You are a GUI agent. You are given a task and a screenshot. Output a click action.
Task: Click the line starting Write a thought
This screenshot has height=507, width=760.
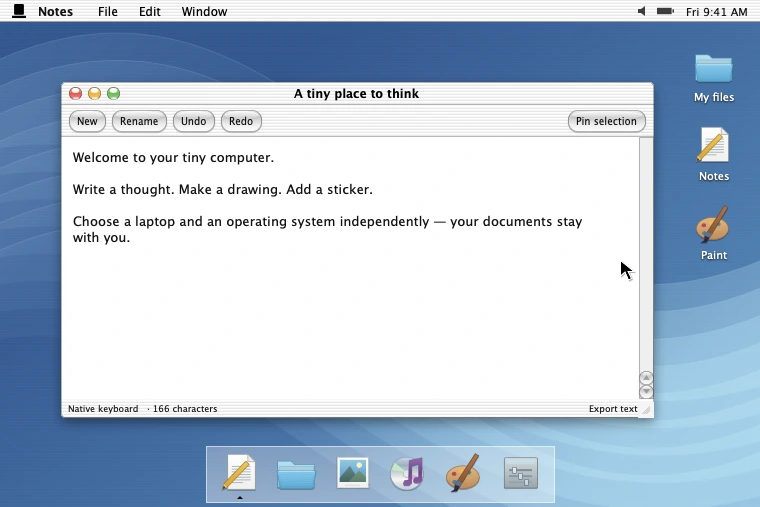pyautogui.click(x=222, y=190)
